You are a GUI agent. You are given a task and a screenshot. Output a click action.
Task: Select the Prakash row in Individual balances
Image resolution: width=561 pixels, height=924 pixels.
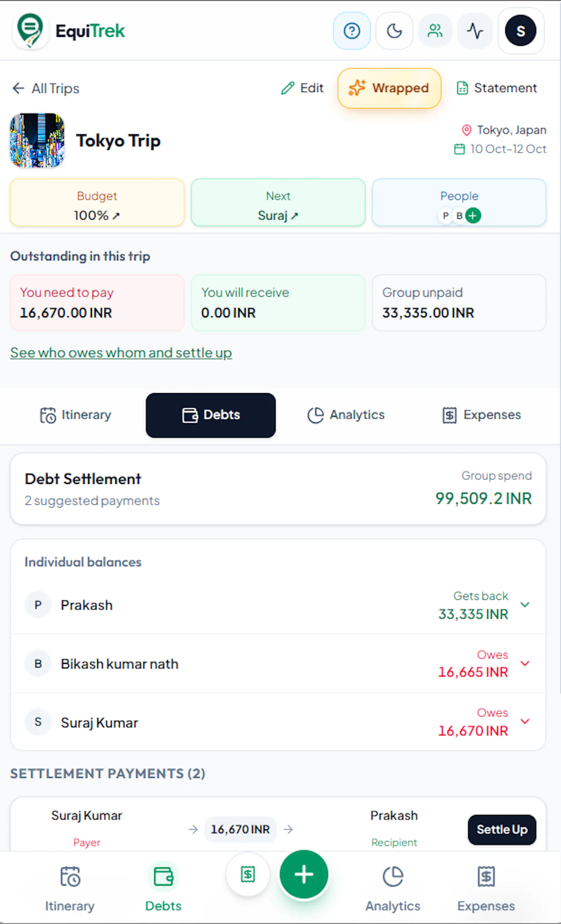pyautogui.click(x=278, y=605)
